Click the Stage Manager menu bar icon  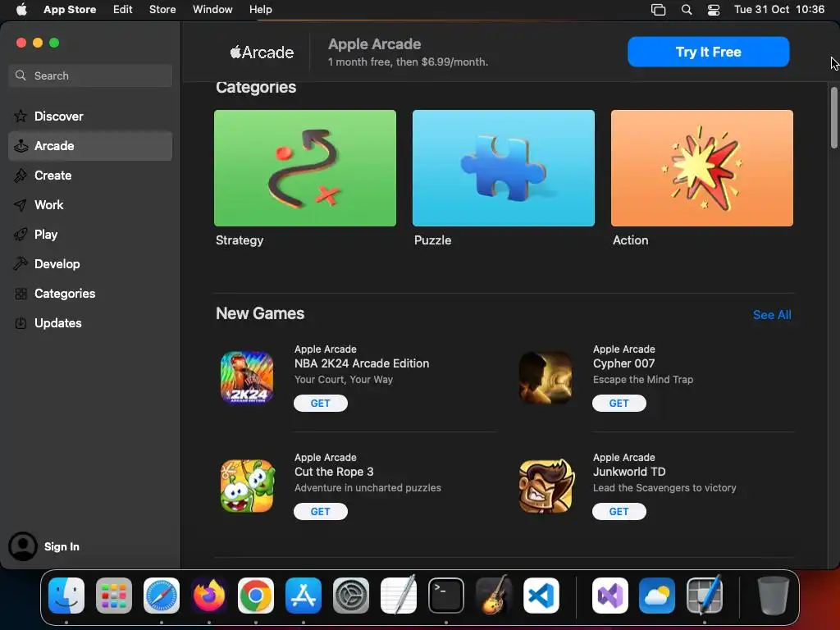point(659,10)
